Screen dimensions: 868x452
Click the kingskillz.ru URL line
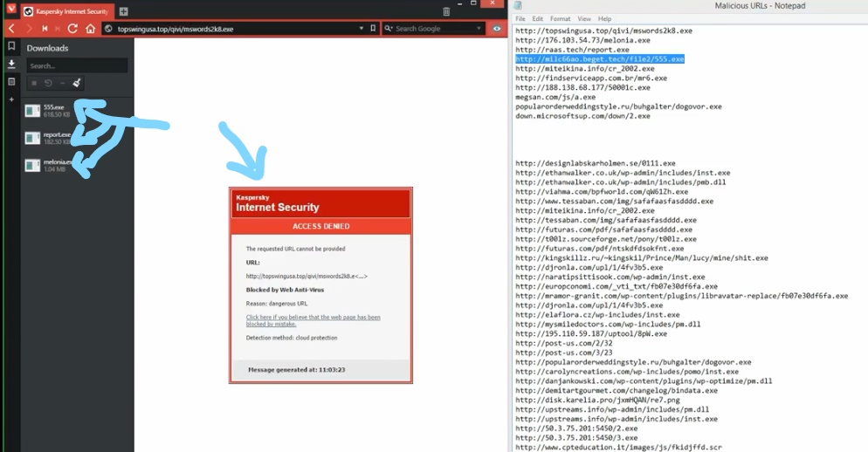642,257
